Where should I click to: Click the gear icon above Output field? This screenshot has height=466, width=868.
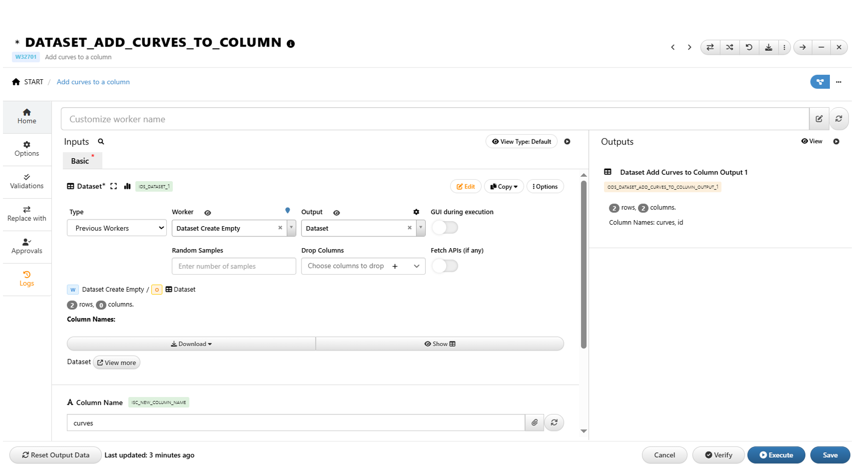click(416, 212)
